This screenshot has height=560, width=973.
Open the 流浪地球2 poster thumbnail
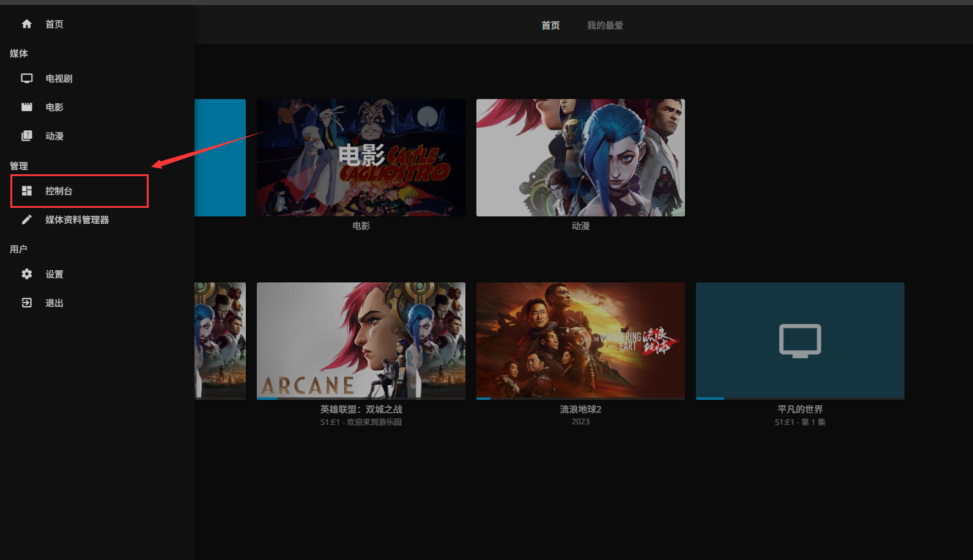(580, 340)
